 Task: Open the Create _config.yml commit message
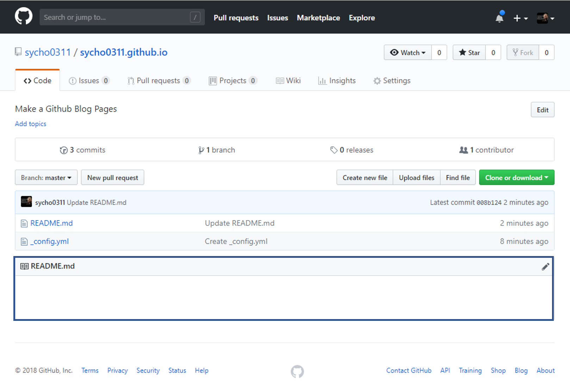point(236,242)
